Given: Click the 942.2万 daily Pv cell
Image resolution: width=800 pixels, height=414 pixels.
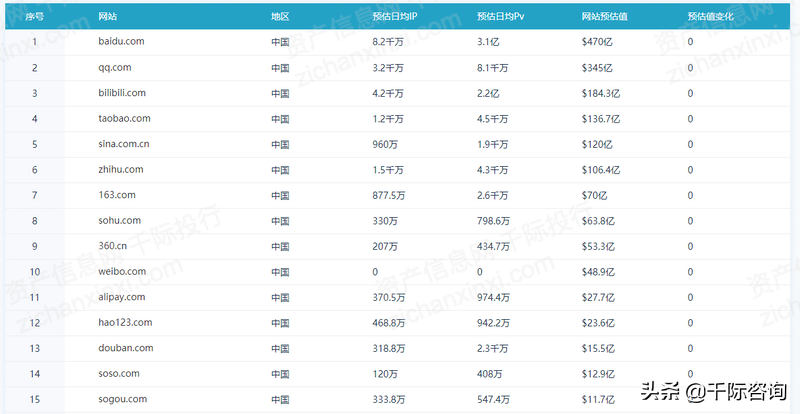Looking at the screenshot, I should 493,323.
